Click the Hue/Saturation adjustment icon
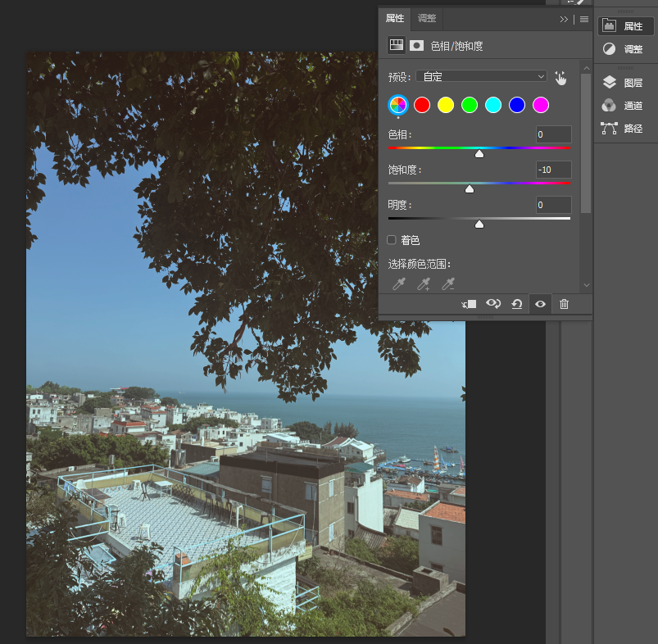The width and height of the screenshot is (658, 644). tap(397, 45)
